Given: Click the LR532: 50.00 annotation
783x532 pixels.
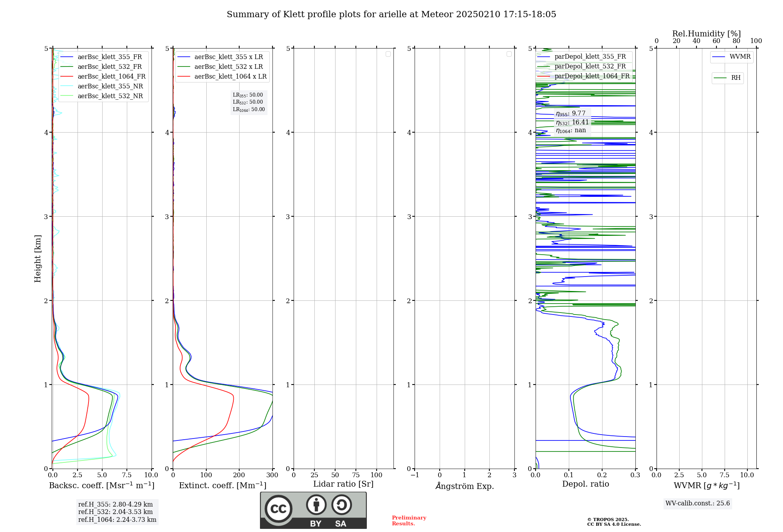Looking at the screenshot, I should [248, 102].
